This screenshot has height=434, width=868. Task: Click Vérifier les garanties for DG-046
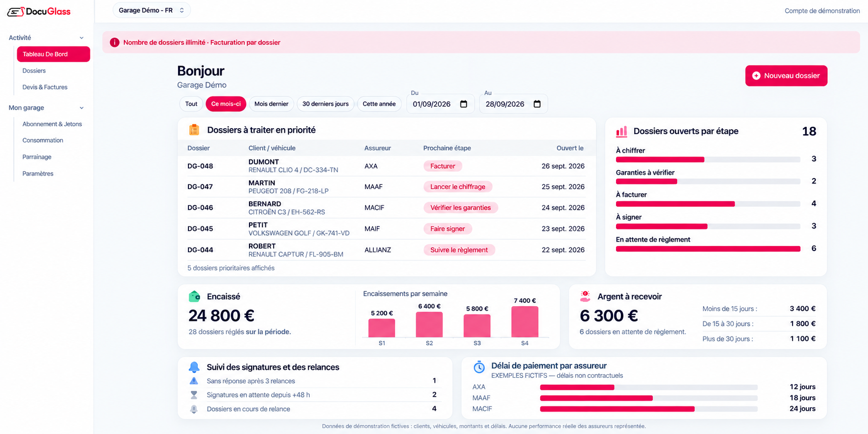[x=460, y=208]
